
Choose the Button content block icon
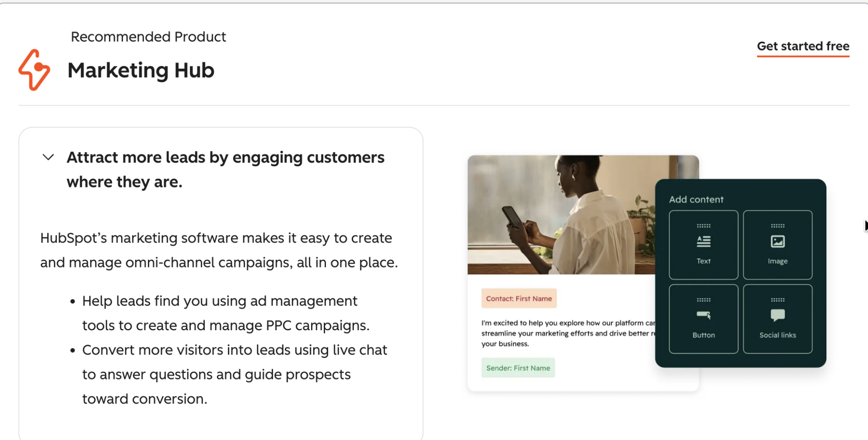[703, 315]
